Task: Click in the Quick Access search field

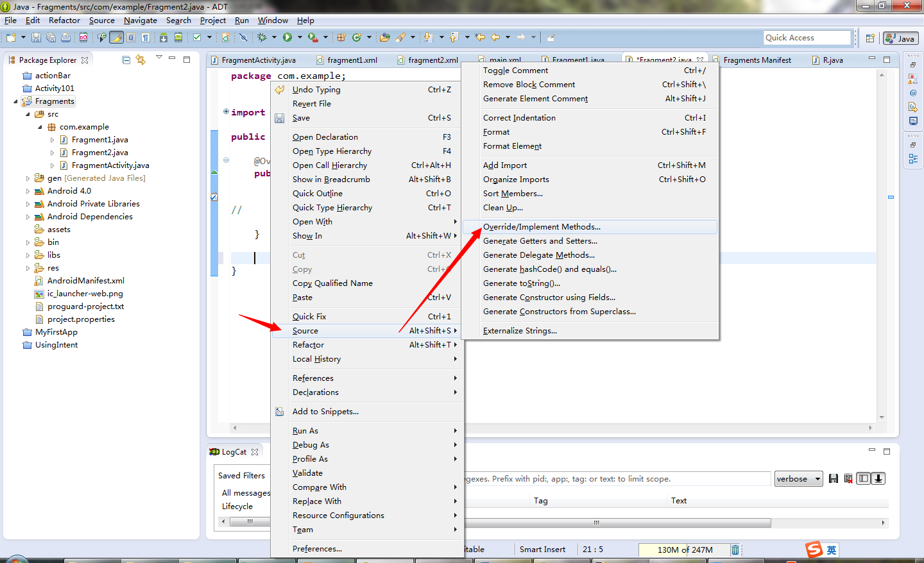Action: click(x=807, y=38)
